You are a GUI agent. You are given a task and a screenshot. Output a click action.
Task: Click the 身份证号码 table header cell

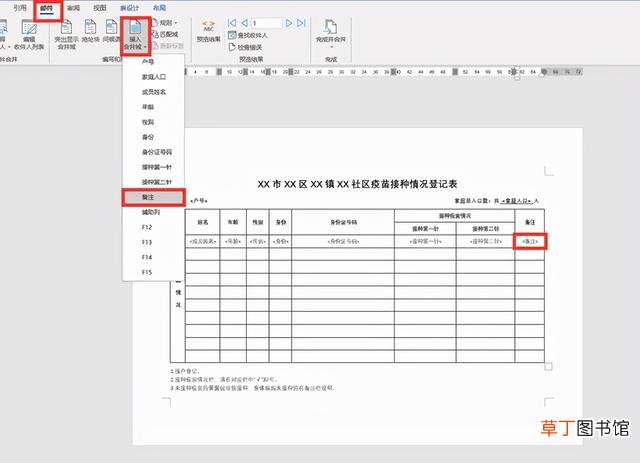(343, 222)
